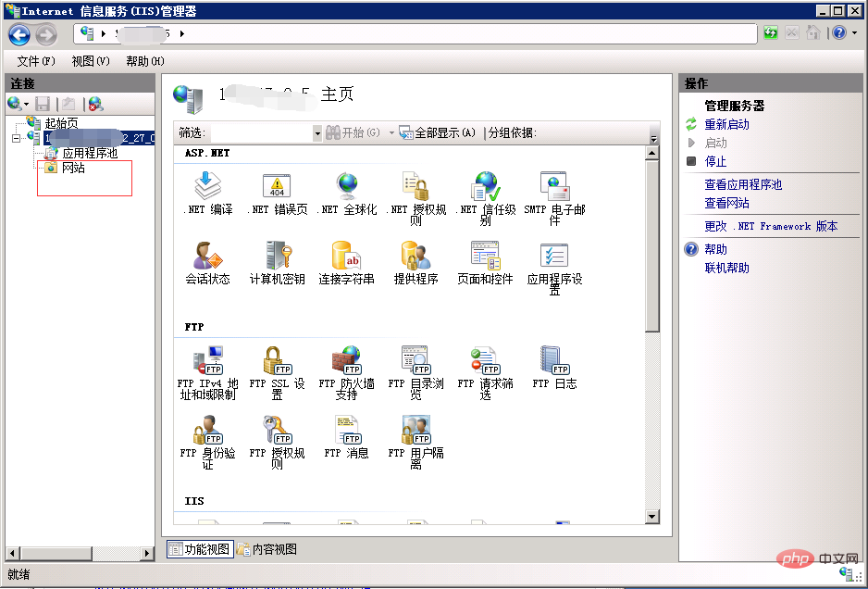Image resolution: width=868 pixels, height=589 pixels.
Task: Collapse the server node in connections tree
Action: point(16,137)
